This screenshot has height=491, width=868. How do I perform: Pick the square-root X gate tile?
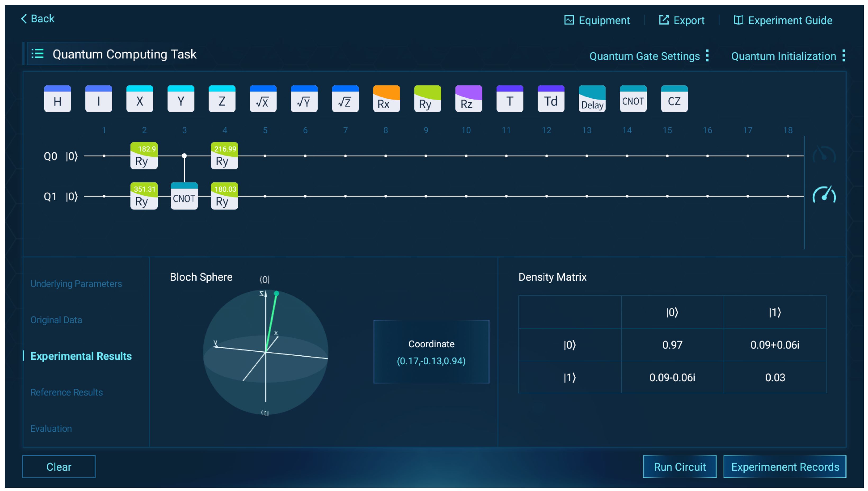coord(263,99)
